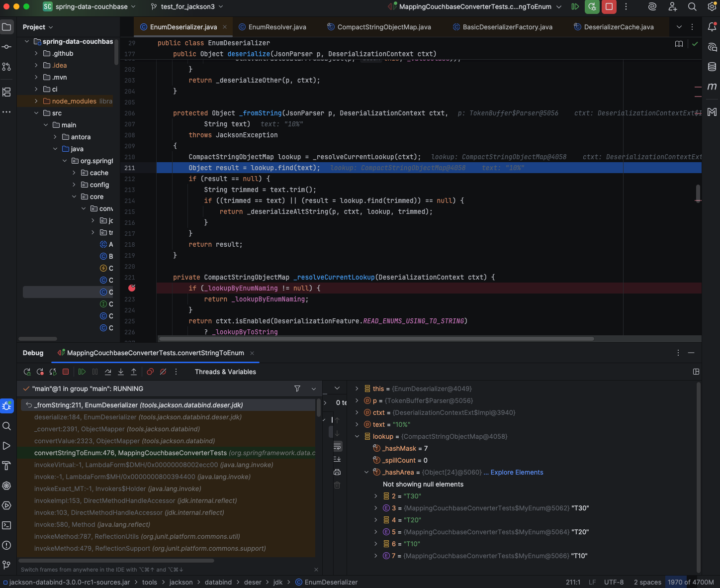
Task: Click the 2 spaces indent status widget
Action: [x=647, y=582]
